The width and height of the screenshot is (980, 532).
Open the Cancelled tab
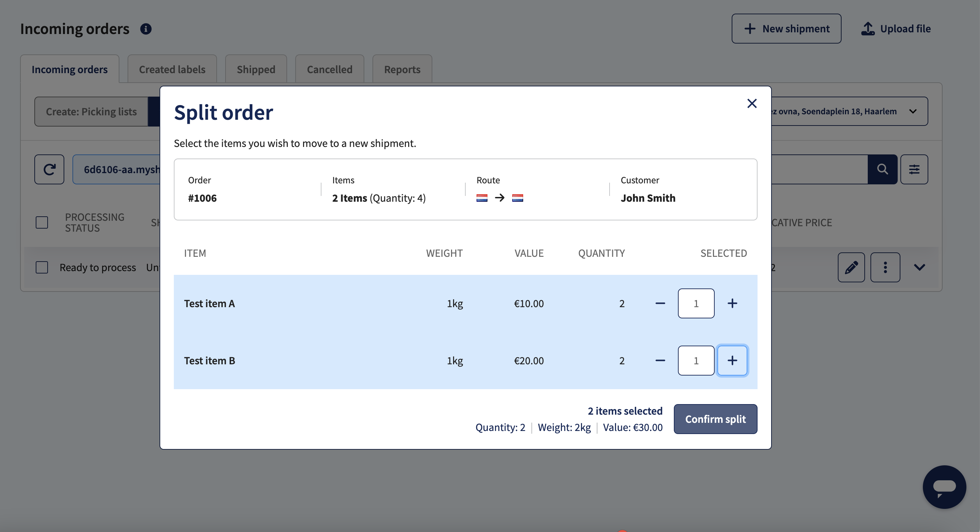[x=330, y=69]
